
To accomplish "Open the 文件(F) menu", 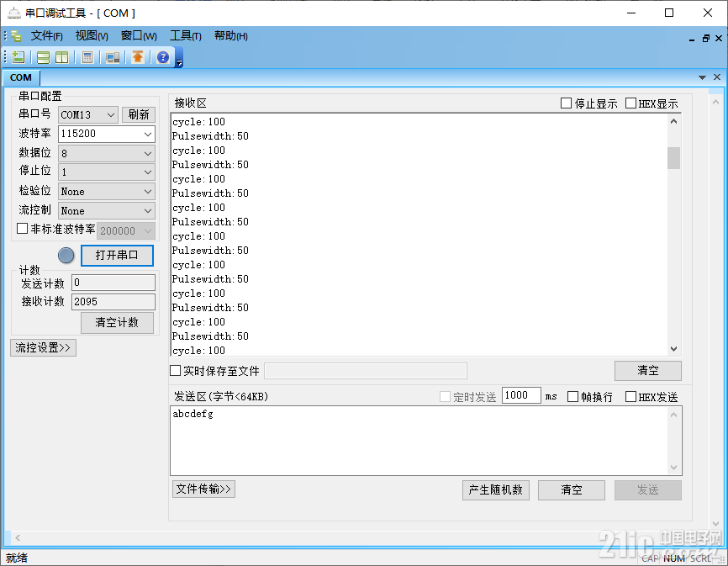I will (x=47, y=36).
